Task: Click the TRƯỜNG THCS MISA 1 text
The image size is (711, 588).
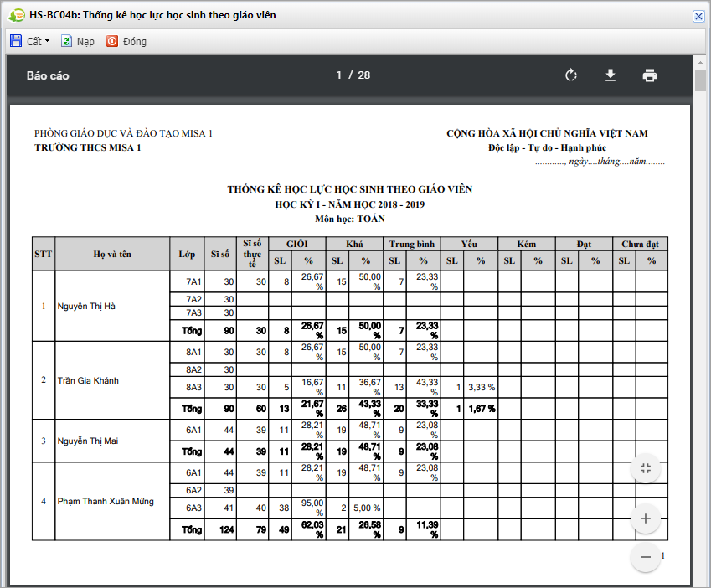Action: pos(88,147)
